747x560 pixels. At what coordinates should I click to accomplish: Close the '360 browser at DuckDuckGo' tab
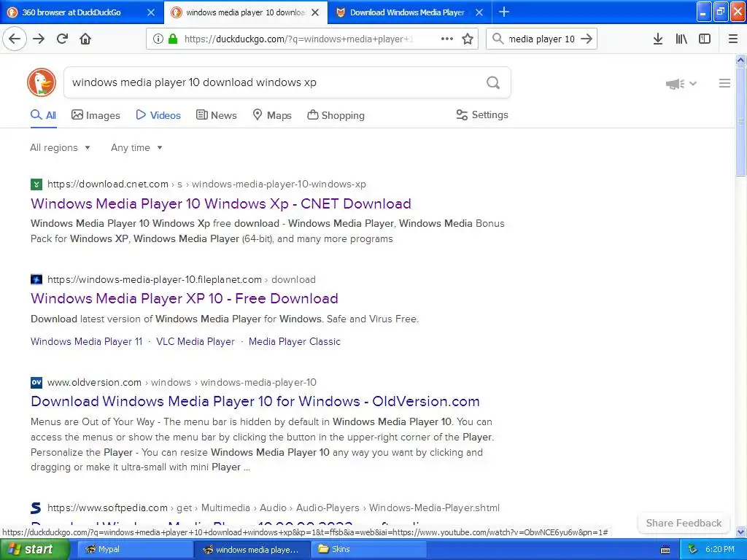(150, 12)
